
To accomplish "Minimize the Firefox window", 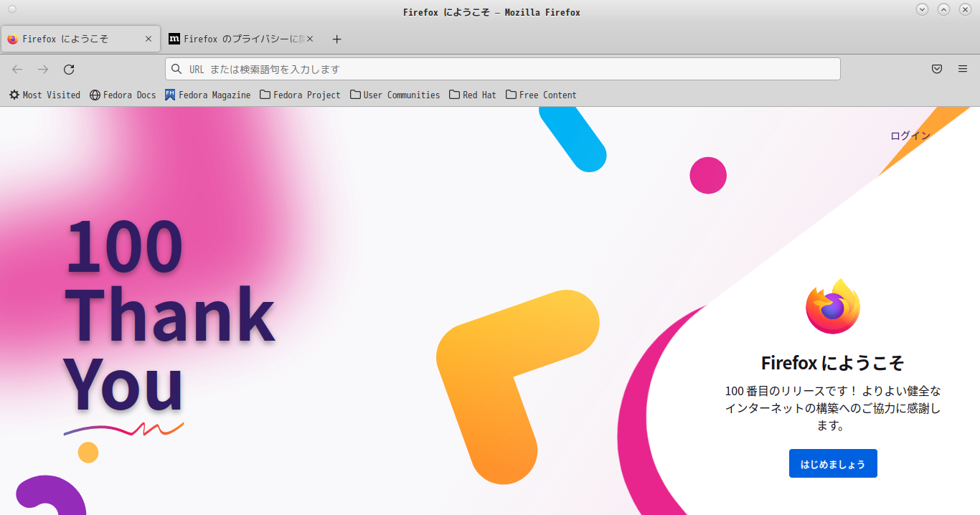I will pos(923,9).
